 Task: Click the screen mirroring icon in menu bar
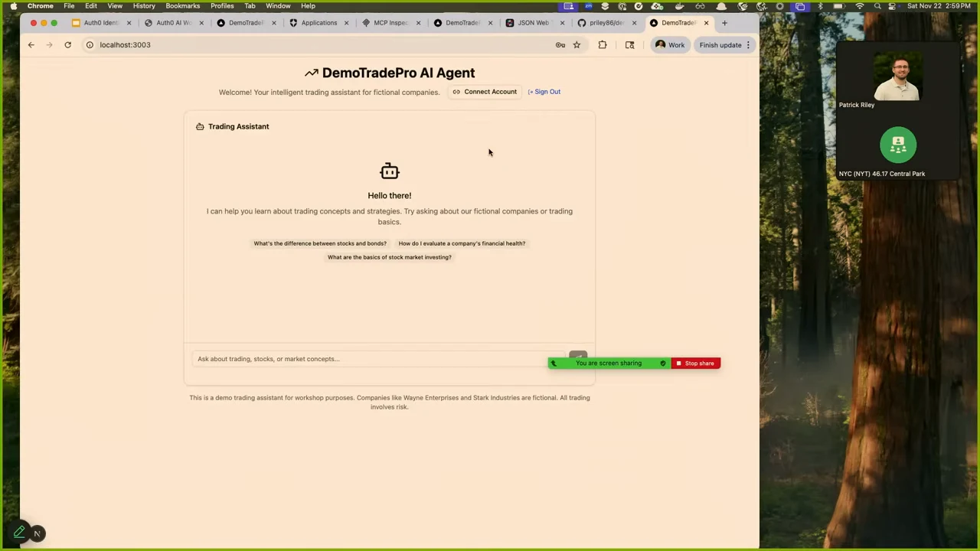click(800, 6)
